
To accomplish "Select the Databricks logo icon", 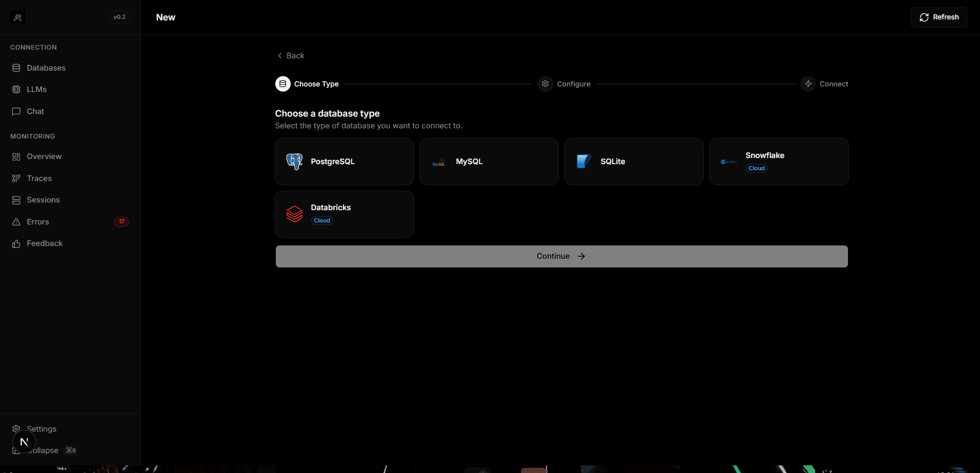I will point(295,214).
